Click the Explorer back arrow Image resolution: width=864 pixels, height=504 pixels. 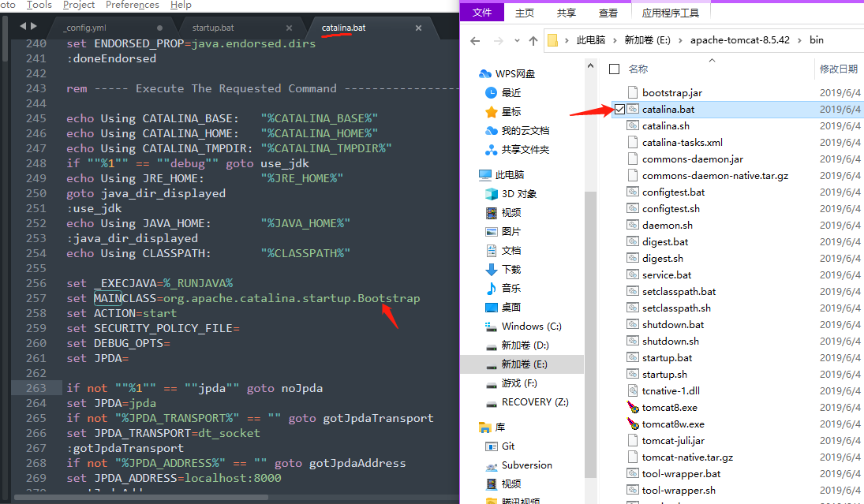(x=475, y=40)
